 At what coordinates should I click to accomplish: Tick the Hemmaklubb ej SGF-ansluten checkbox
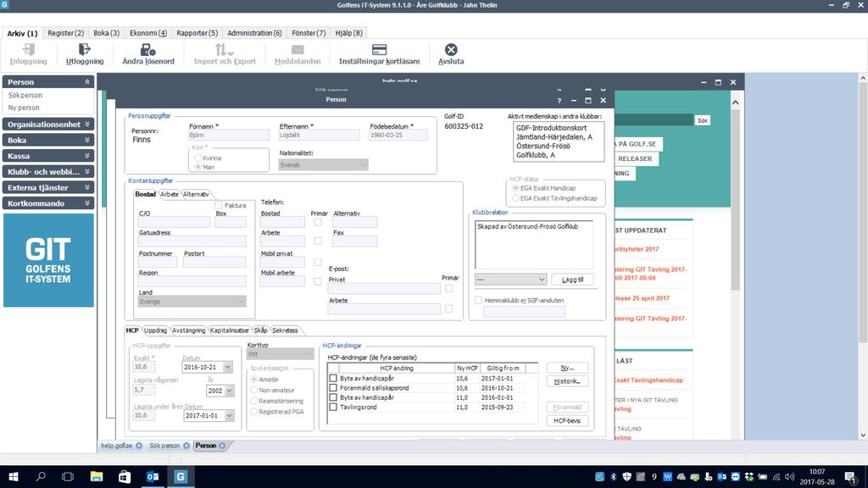(x=478, y=301)
